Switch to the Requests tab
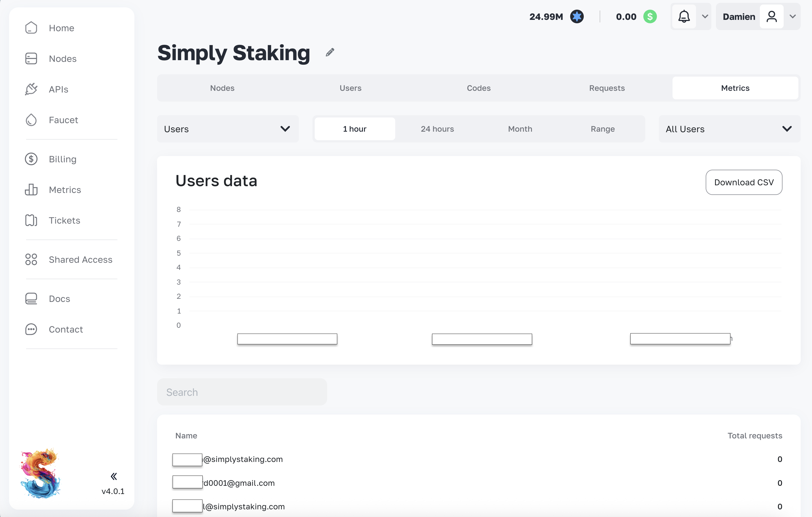The height and width of the screenshot is (517, 812). point(607,88)
